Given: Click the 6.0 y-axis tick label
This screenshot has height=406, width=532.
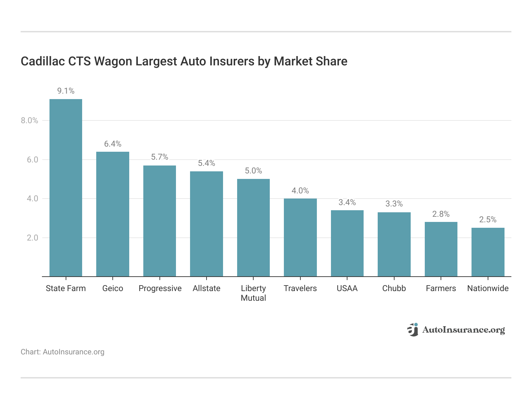Looking at the screenshot, I should [x=32, y=160].
